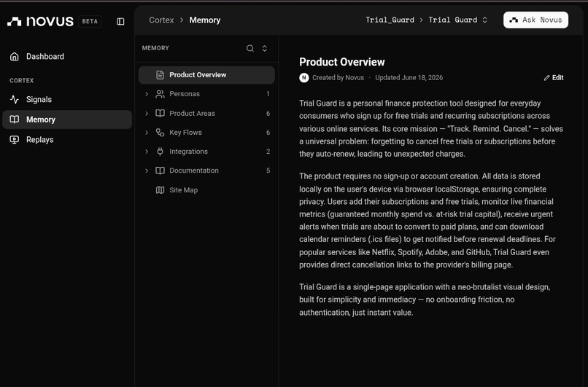The height and width of the screenshot is (387, 588).
Task: Click the BETA badge
Action: (x=90, y=21)
